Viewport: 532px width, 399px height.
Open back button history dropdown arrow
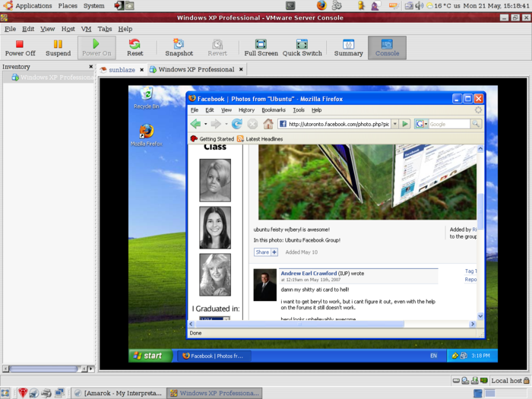pos(206,124)
